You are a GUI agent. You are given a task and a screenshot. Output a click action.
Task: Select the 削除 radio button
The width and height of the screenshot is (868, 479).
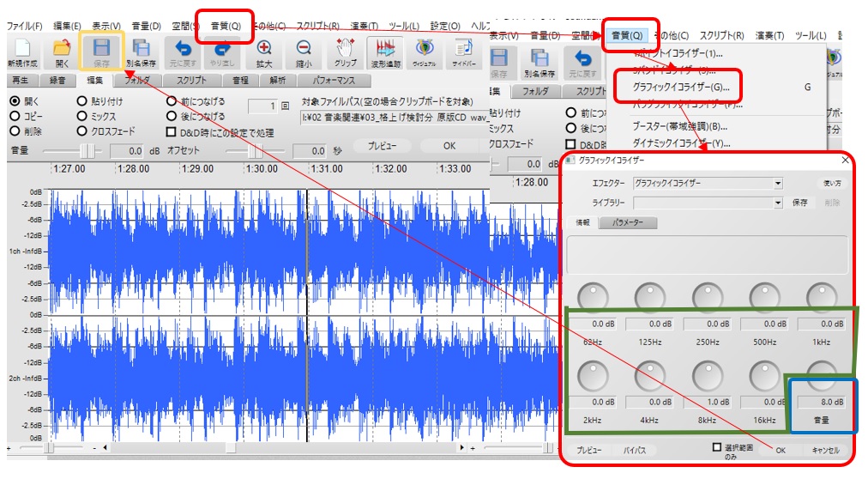[15, 131]
